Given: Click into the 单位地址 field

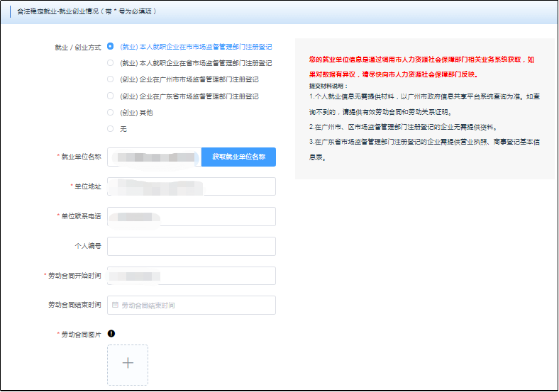Looking at the screenshot, I should point(192,186).
